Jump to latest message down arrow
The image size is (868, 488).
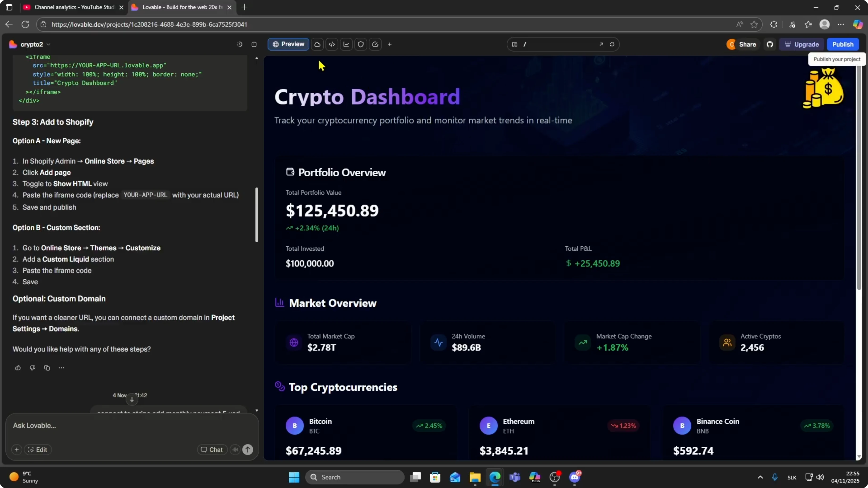[x=132, y=399]
